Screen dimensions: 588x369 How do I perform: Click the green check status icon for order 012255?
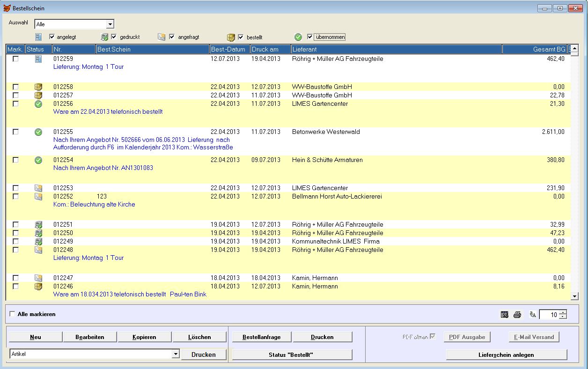[38, 132]
